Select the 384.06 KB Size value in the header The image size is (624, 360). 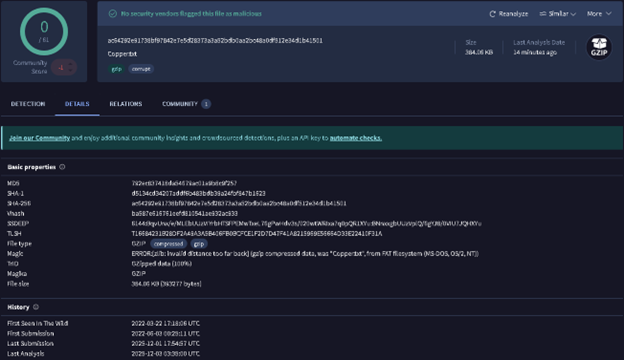(479, 53)
